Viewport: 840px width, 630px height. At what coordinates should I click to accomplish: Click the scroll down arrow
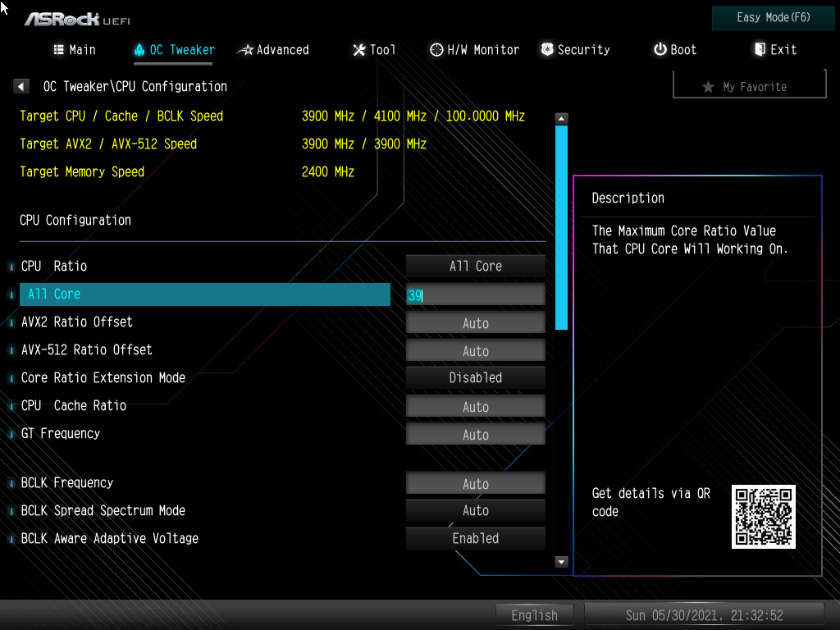[x=561, y=562]
